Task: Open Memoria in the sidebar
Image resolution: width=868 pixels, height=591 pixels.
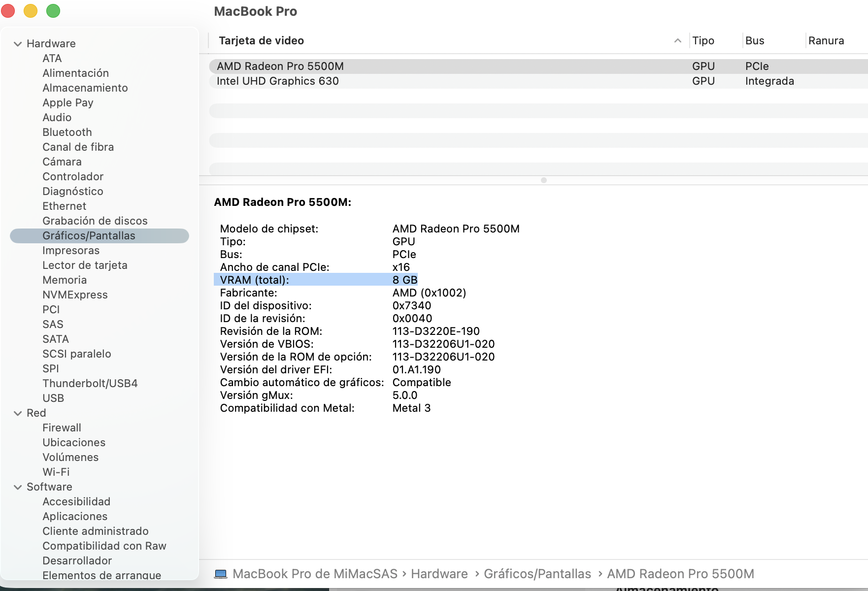Action: (x=65, y=280)
